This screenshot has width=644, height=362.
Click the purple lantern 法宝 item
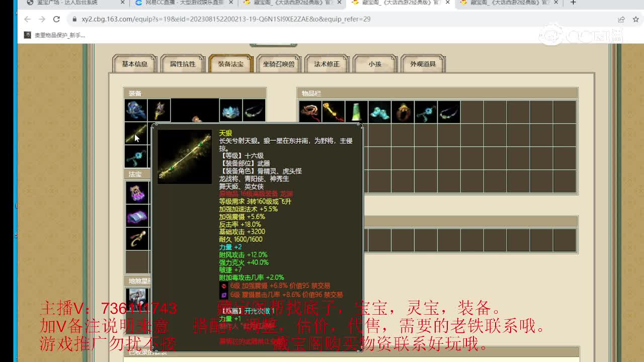coord(137,192)
